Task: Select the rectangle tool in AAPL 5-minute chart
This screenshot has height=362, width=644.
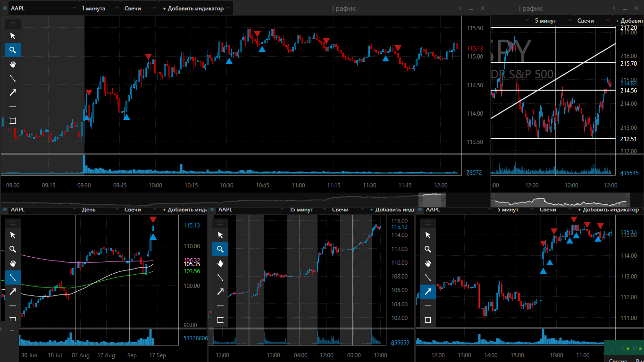Action: [x=428, y=320]
